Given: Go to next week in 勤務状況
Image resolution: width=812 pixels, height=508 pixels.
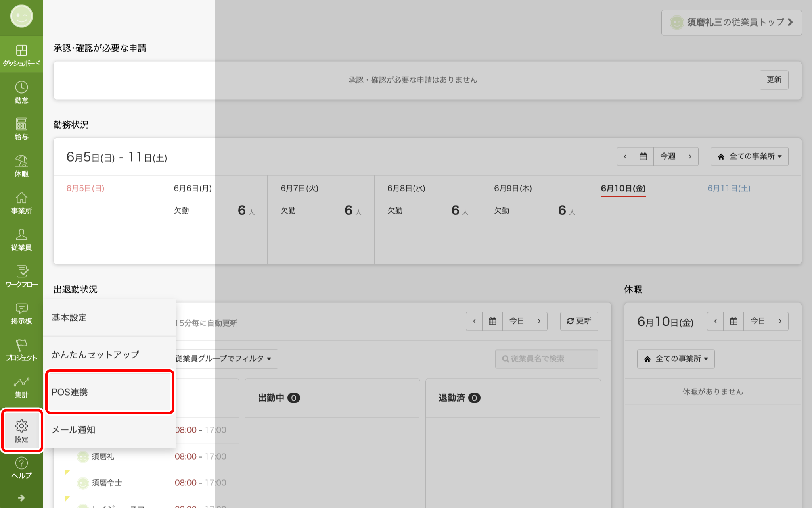Looking at the screenshot, I should coord(690,156).
